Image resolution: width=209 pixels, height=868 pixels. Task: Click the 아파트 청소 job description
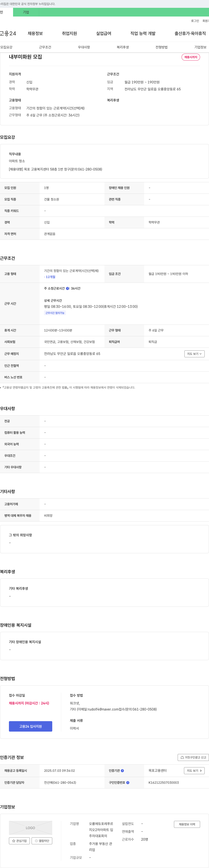tap(17, 161)
